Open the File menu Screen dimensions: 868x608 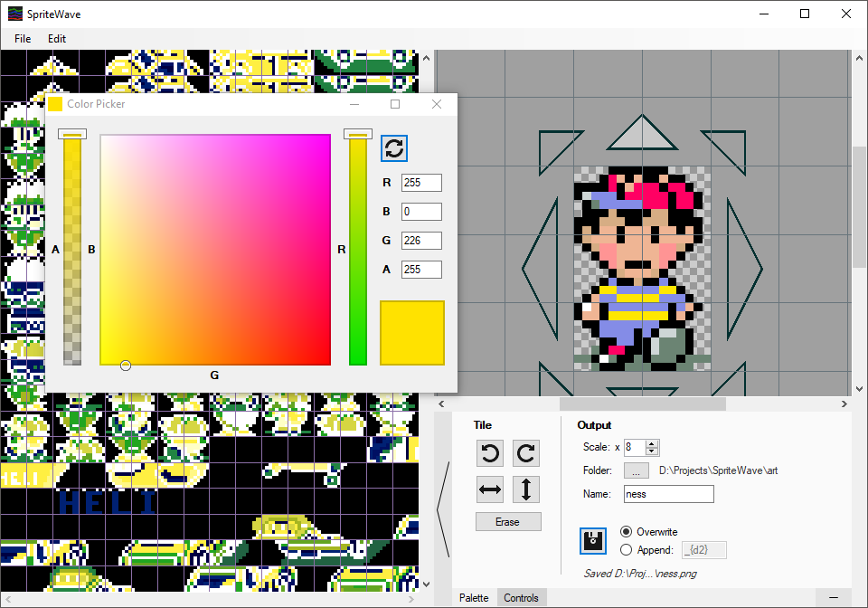pos(23,39)
